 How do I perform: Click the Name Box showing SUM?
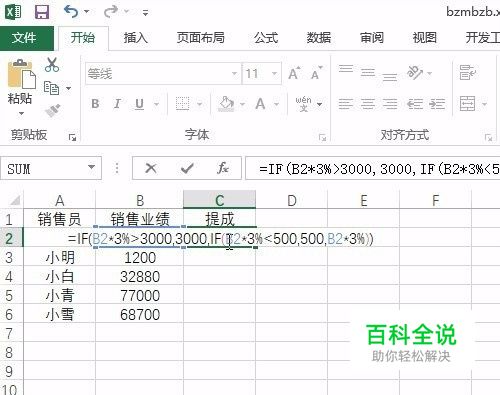tap(51, 169)
